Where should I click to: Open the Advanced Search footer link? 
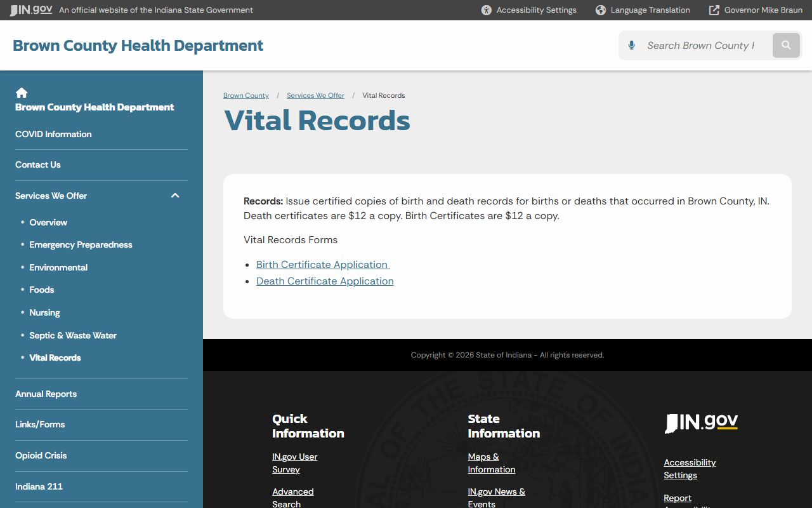(292, 498)
